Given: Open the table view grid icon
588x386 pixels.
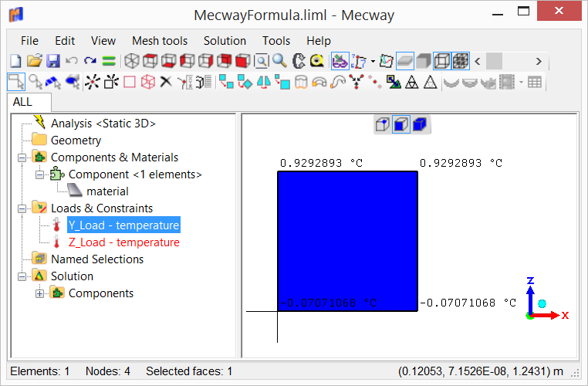Looking at the screenshot, I should pyautogui.click(x=535, y=82).
